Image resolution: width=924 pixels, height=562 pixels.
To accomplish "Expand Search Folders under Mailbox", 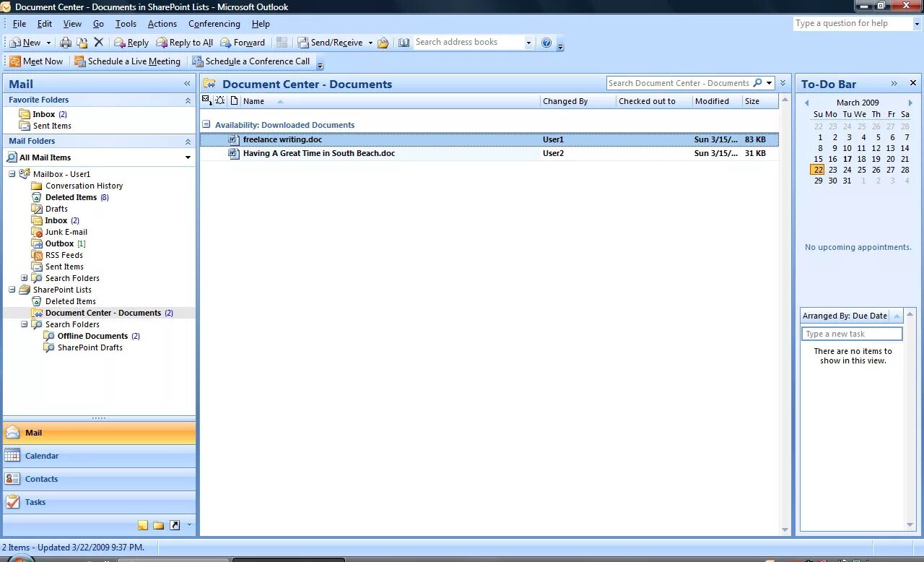I will pos(25,278).
